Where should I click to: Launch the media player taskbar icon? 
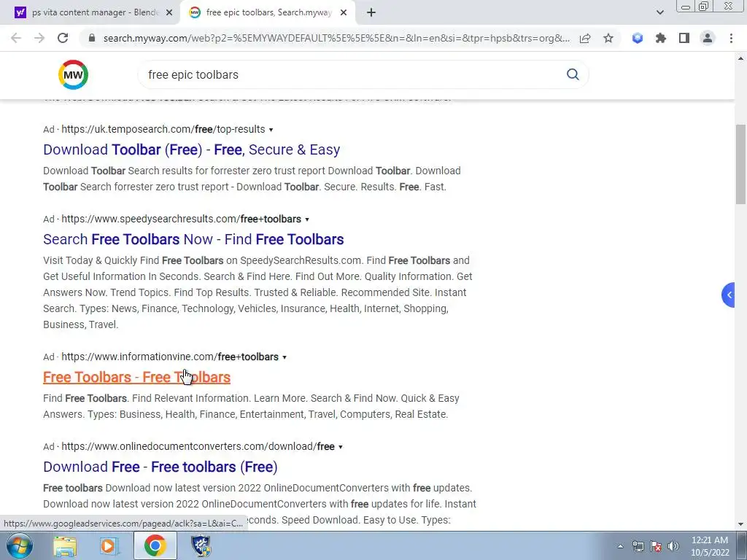coord(109,545)
